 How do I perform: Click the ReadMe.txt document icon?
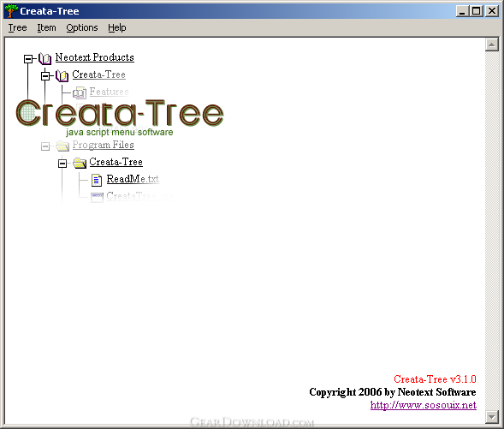tap(97, 180)
